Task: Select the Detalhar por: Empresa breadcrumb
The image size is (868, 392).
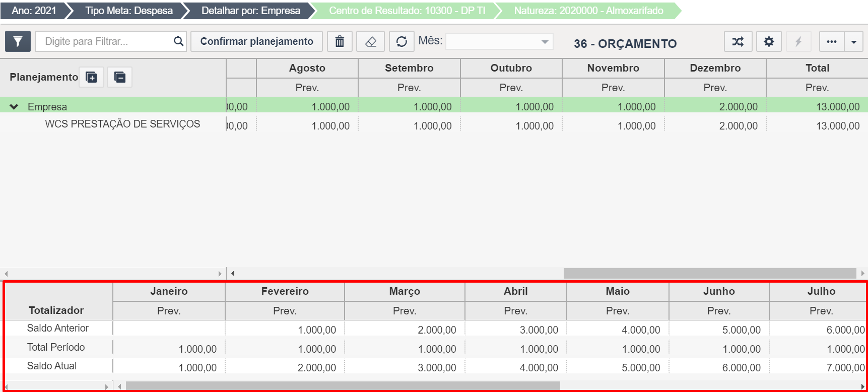Action: pos(250,11)
